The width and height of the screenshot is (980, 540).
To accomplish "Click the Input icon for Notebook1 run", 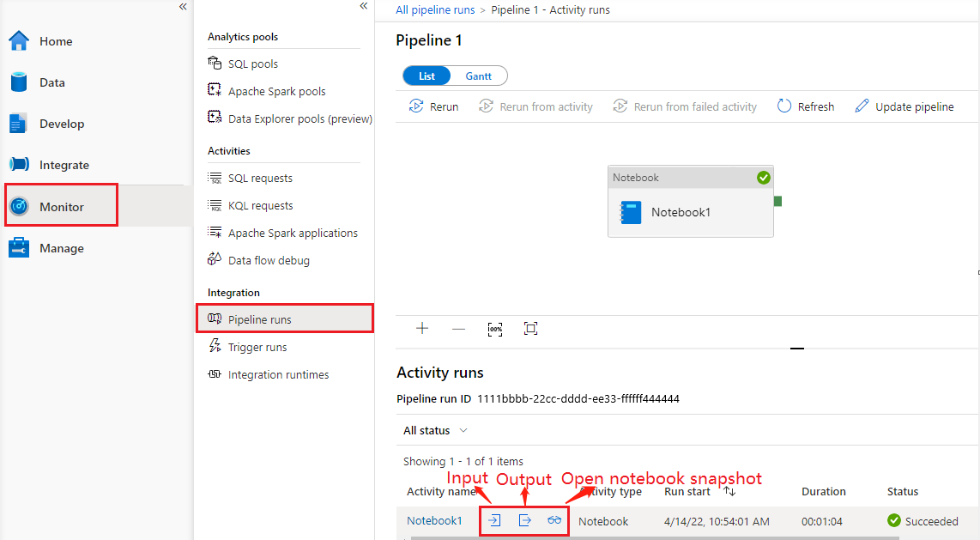I will pyautogui.click(x=494, y=520).
